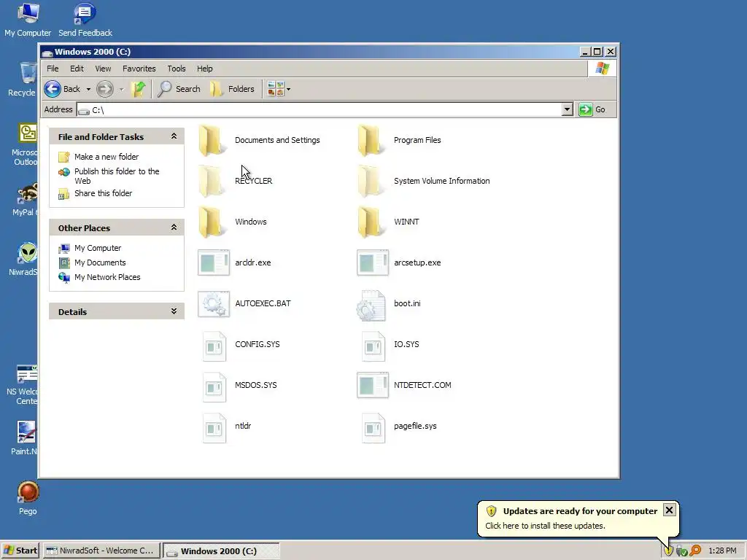Click the Windows flag logo in toolbar
The image size is (747, 560).
602,69
